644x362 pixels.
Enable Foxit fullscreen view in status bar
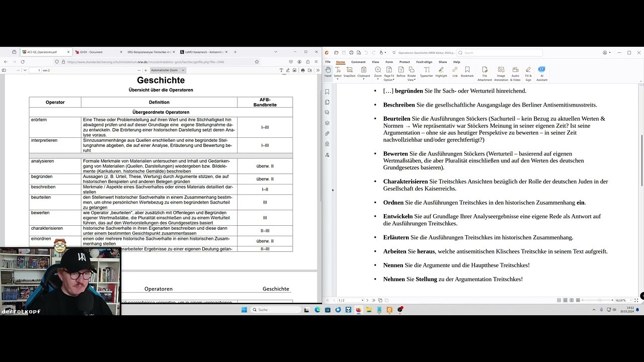point(637,300)
